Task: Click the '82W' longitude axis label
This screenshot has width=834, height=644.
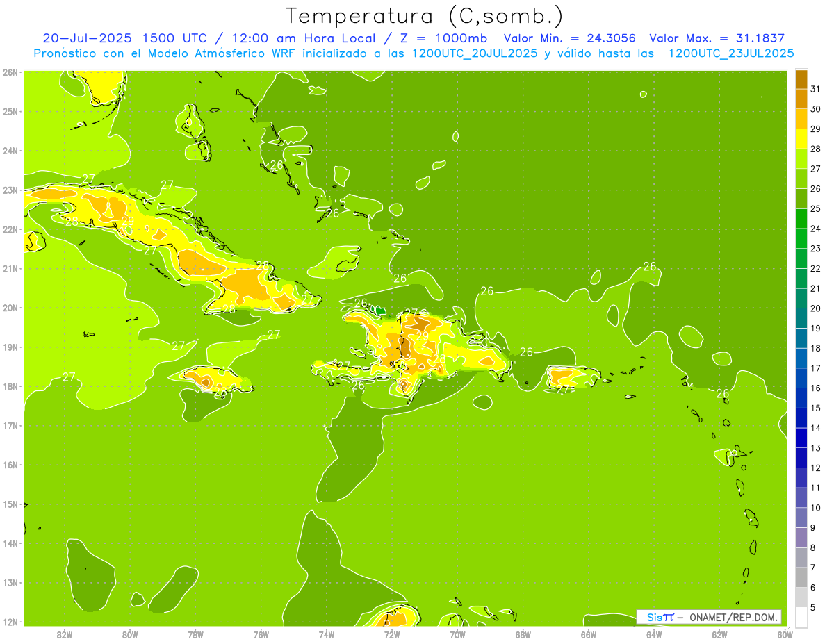Action: click(65, 634)
